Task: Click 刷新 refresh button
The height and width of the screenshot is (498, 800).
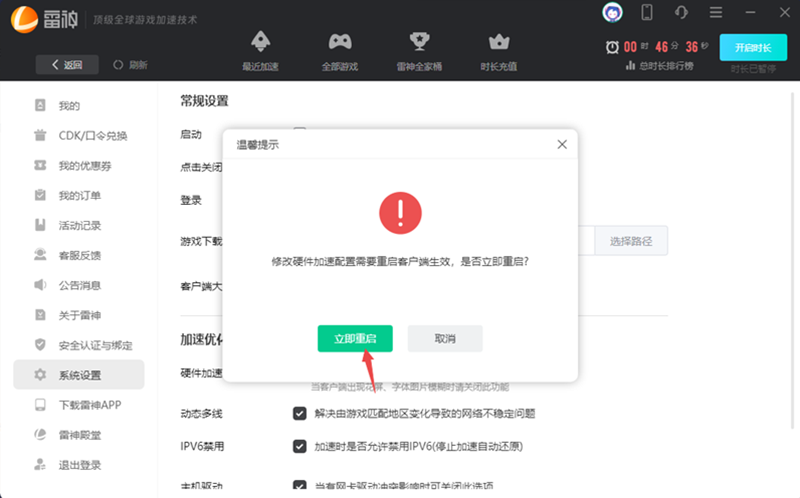Action: tap(130, 65)
